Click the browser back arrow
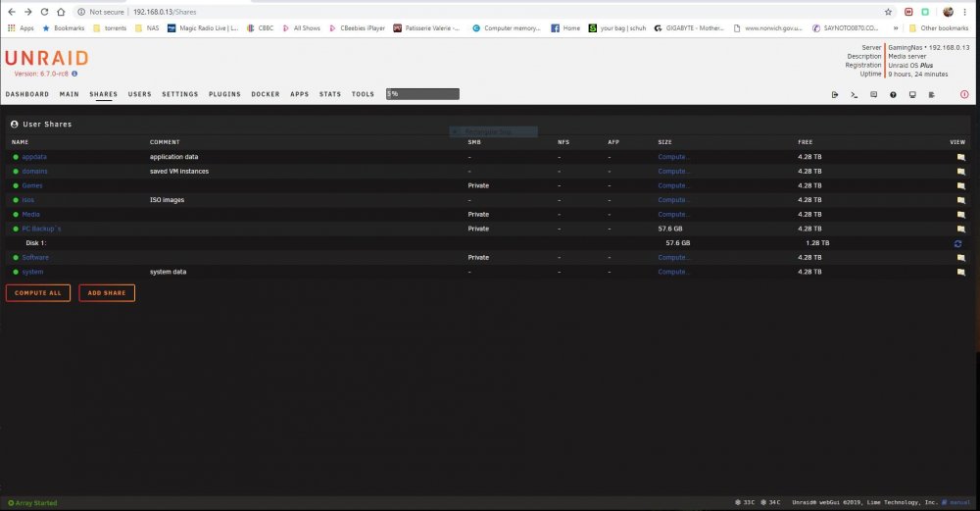 [x=11, y=12]
